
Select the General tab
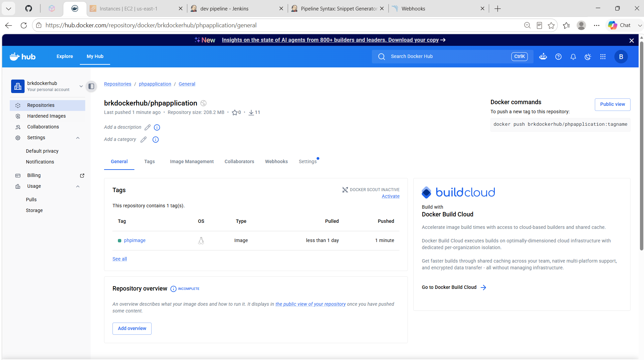119,162
